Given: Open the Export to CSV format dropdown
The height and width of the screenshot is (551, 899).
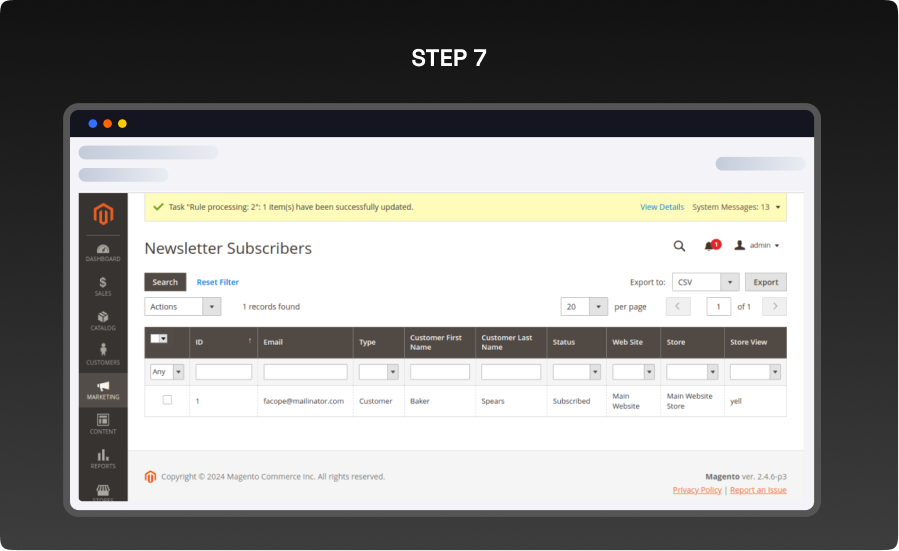Looking at the screenshot, I should click(x=705, y=282).
